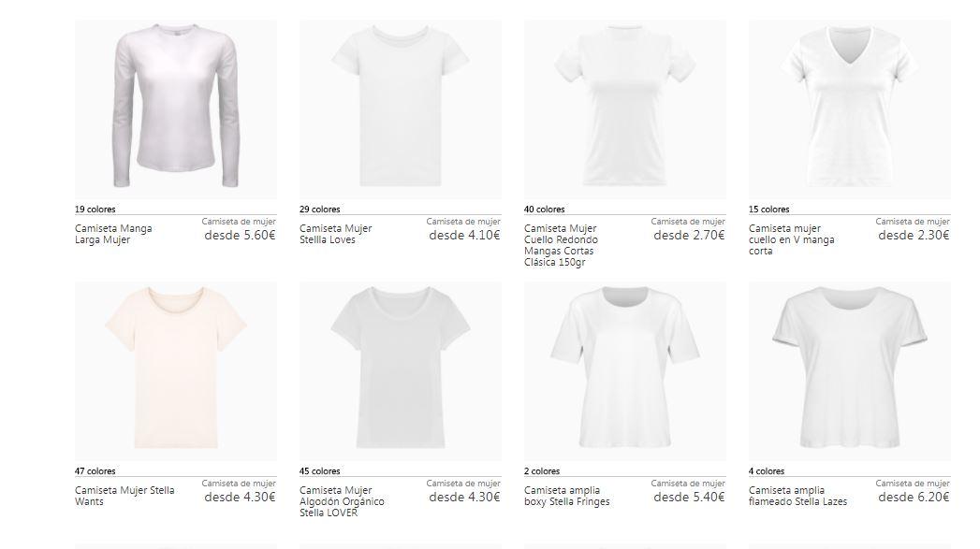Open the cream Stella Wants shirt image
Image resolution: width=980 pixels, height=549 pixels.
[176, 371]
